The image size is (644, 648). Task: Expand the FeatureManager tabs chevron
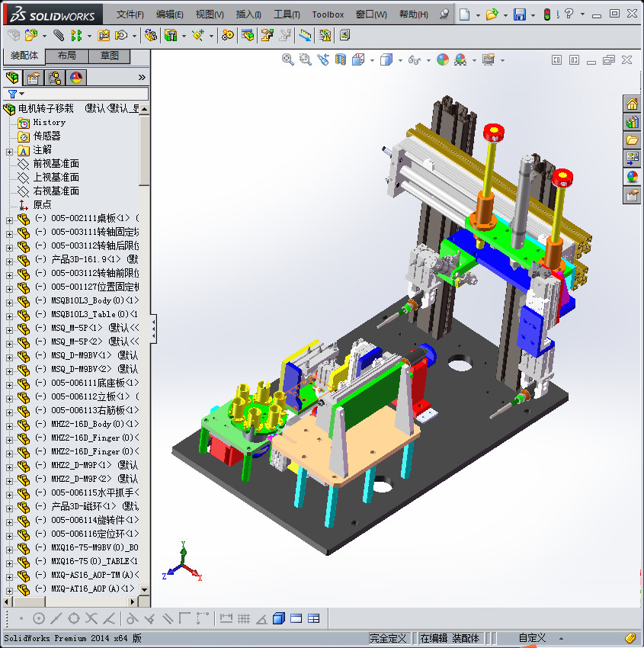pos(142,77)
